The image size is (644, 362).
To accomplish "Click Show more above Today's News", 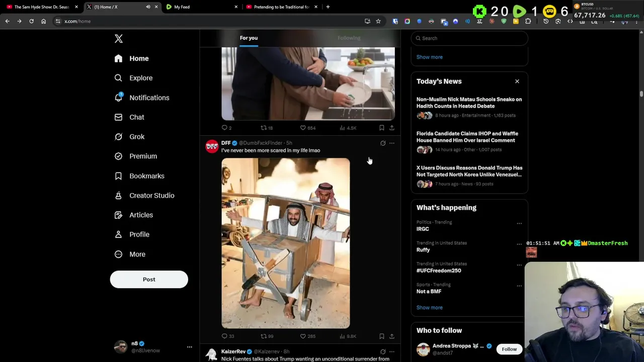I will (429, 57).
